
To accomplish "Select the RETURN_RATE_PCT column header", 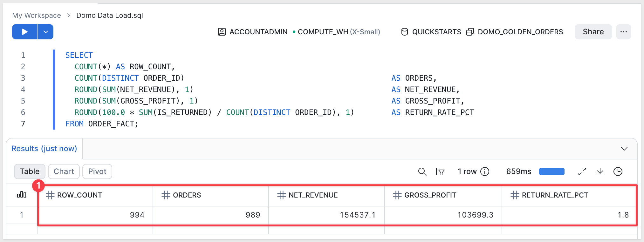I will [x=569, y=195].
